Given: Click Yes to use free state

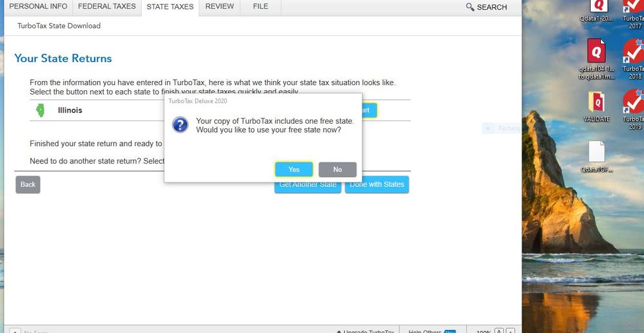Looking at the screenshot, I should click(294, 169).
